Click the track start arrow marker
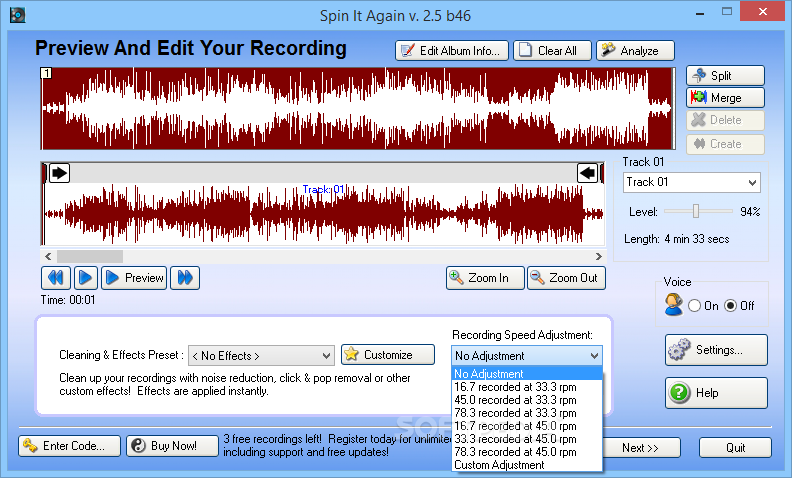 tap(59, 173)
